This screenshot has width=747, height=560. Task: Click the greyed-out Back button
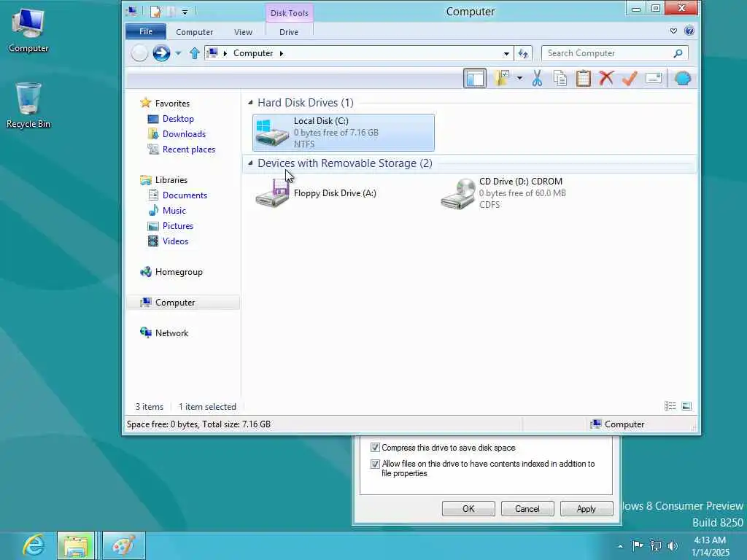[139, 52]
